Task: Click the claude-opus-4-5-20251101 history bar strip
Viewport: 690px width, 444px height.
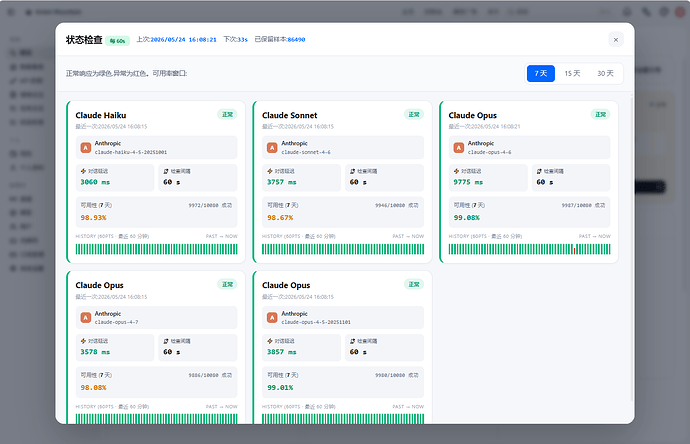Action: point(343,418)
